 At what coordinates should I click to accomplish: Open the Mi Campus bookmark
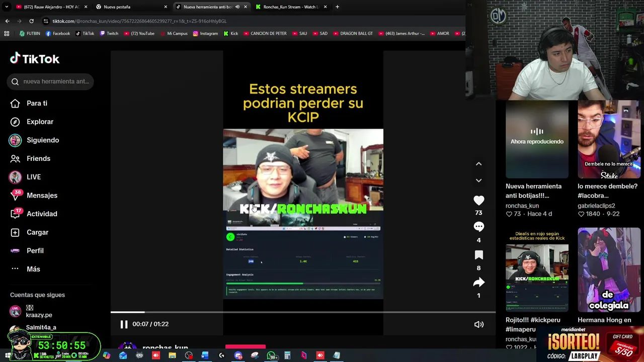click(x=174, y=34)
